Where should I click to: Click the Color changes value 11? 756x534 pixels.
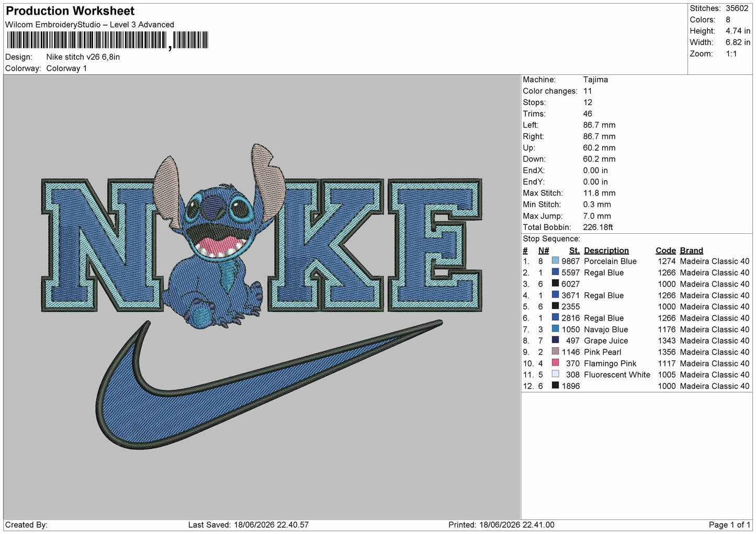(x=588, y=91)
